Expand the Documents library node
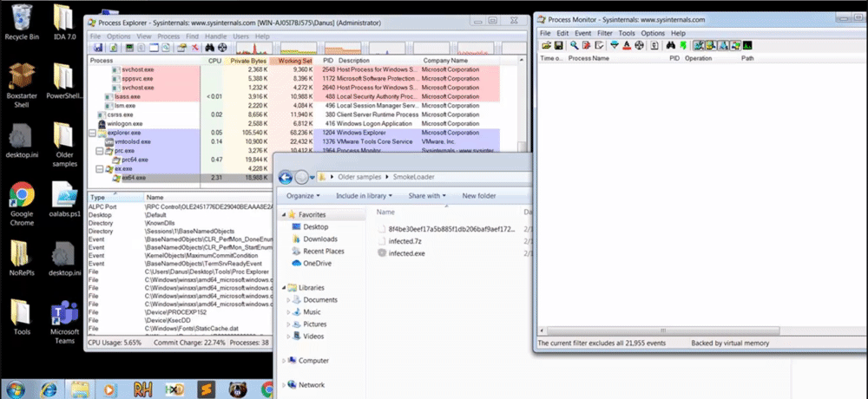The height and width of the screenshot is (399, 868). click(x=289, y=300)
